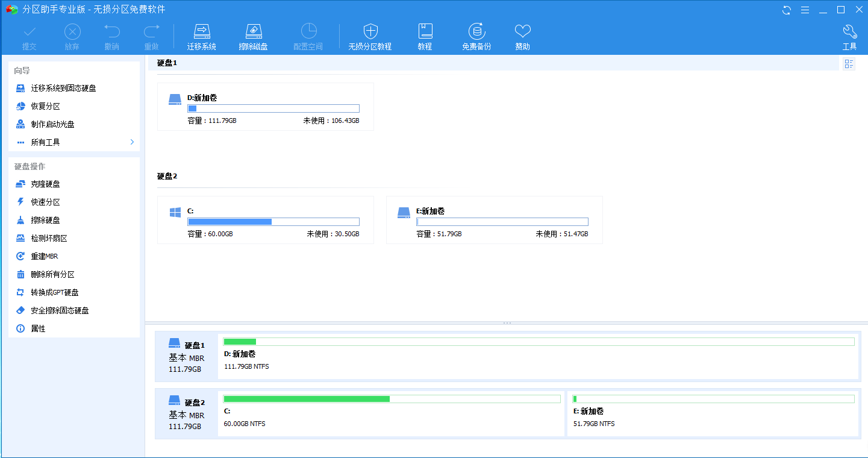Select E: 新加卷 51.79GB NTFS partition block

[713, 413]
